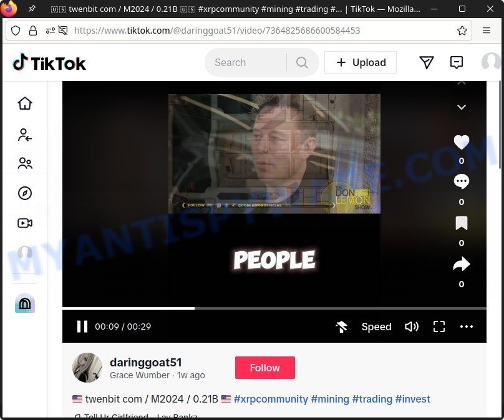Mute the video volume icon

tap(412, 327)
